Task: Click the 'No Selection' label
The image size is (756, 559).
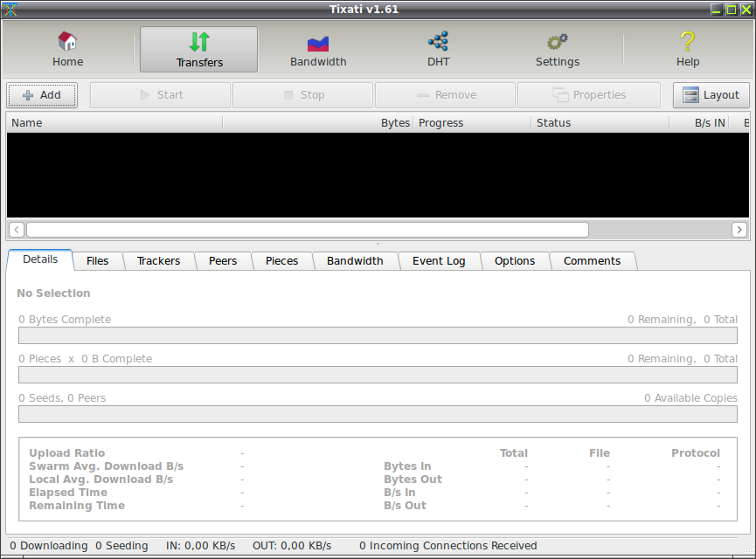Action: (x=53, y=293)
